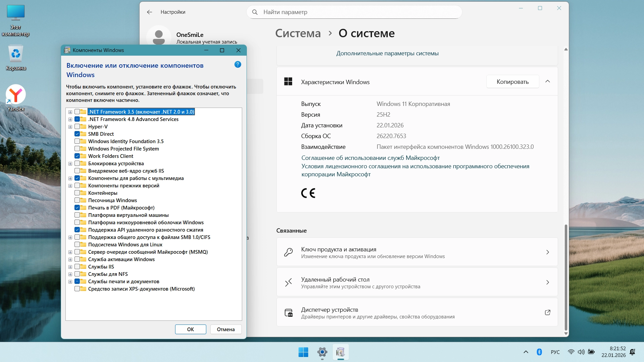Open Device Manager (Диспетчер устройств) external link icon
Image resolution: width=644 pixels, height=362 pixels.
pyautogui.click(x=547, y=312)
